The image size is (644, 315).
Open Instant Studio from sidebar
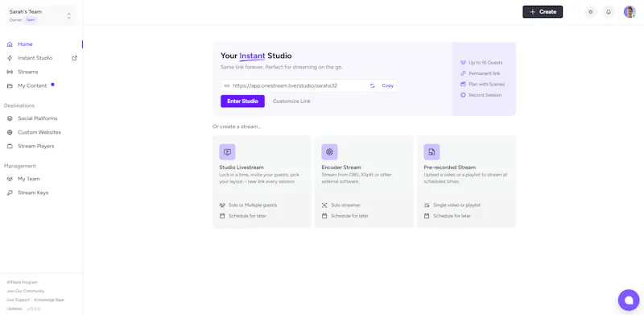35,58
